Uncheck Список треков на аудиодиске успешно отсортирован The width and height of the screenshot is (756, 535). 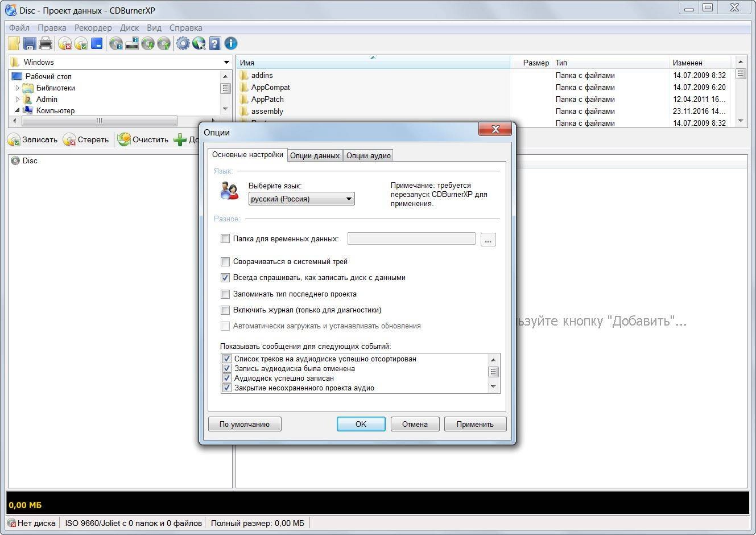coord(227,359)
